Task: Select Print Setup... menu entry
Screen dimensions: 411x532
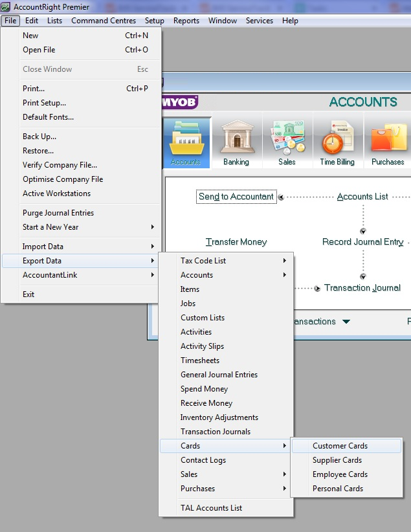Action: 81,103
